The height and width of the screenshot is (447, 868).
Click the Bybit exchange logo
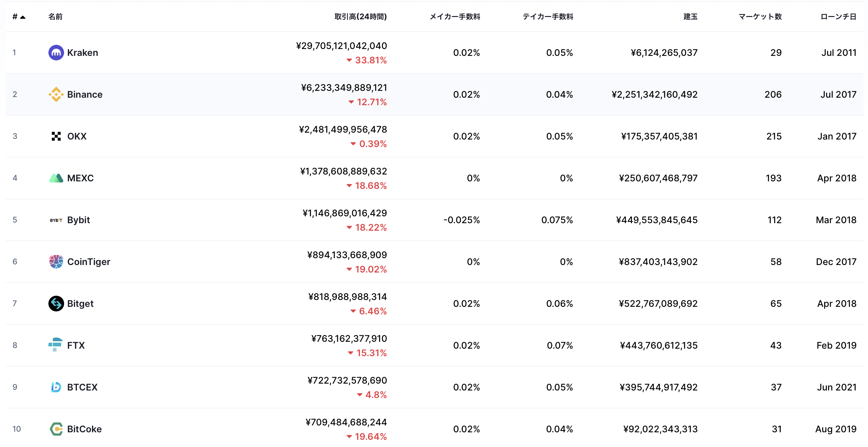(x=56, y=220)
